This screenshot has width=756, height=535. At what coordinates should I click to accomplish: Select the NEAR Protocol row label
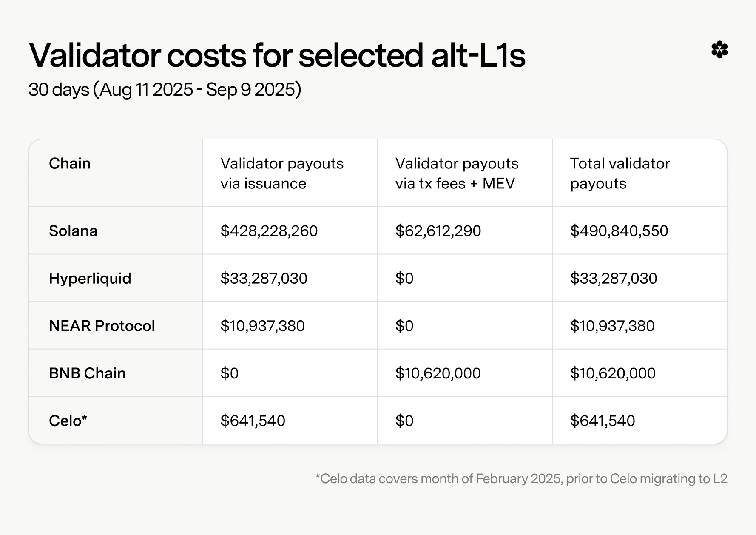[102, 326]
